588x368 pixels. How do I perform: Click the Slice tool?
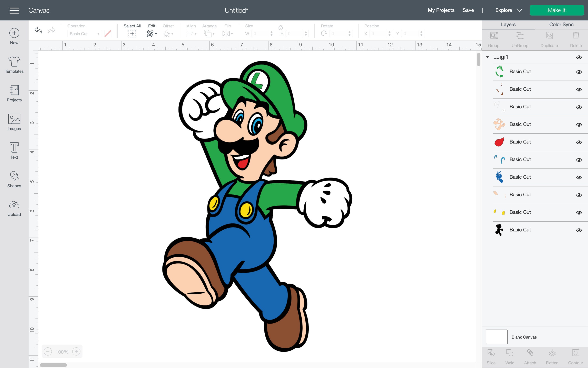pyautogui.click(x=491, y=353)
